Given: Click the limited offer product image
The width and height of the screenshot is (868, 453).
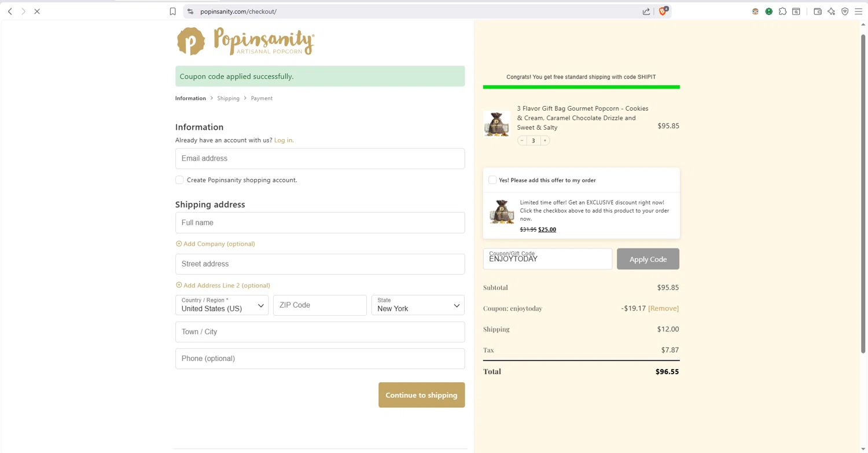Looking at the screenshot, I should click(502, 212).
